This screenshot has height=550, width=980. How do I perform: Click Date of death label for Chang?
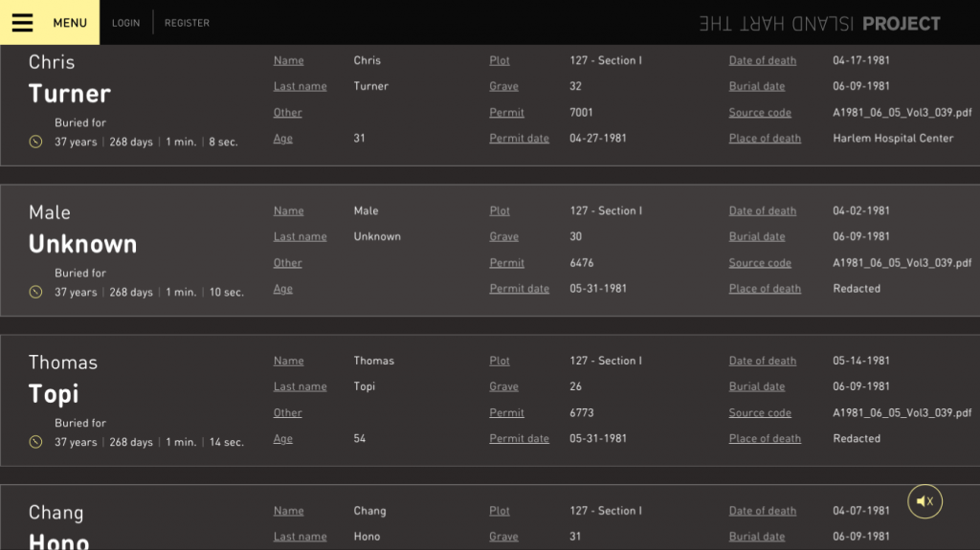point(762,512)
